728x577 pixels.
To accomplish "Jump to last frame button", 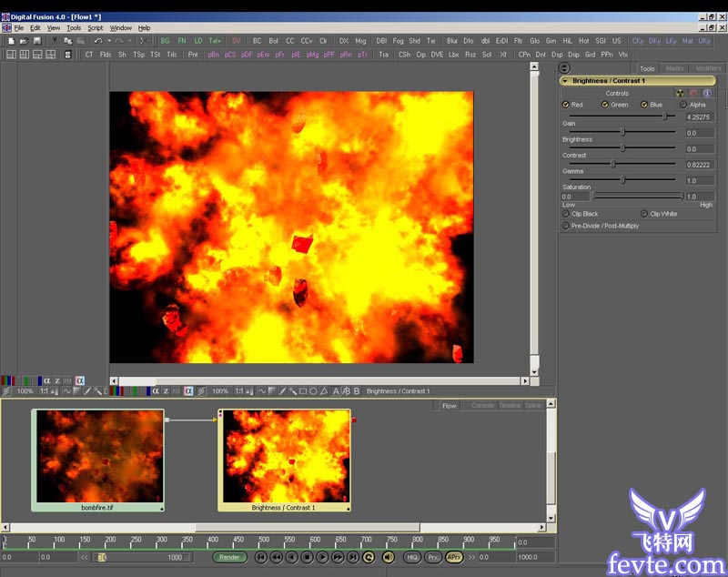I will click(353, 557).
